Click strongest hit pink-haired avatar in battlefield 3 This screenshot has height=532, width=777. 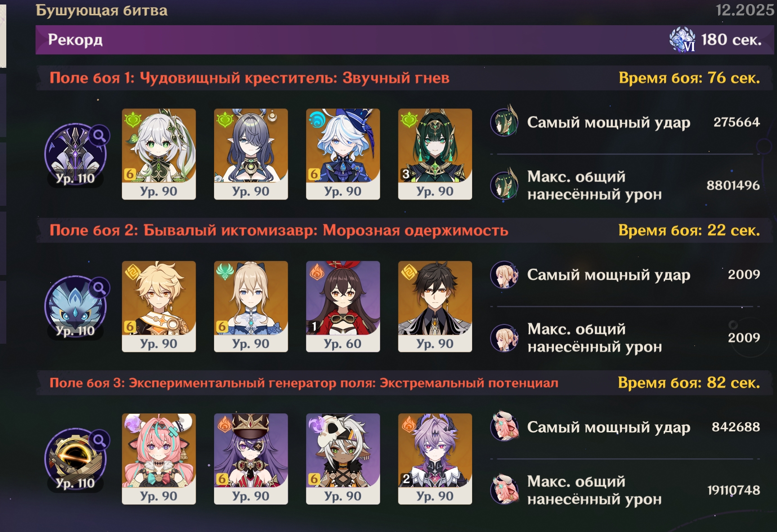tap(505, 426)
